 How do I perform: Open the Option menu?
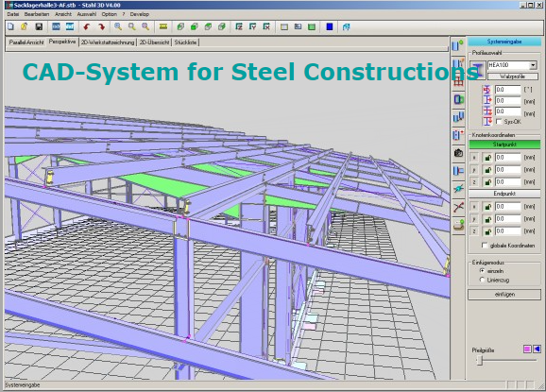(110, 14)
